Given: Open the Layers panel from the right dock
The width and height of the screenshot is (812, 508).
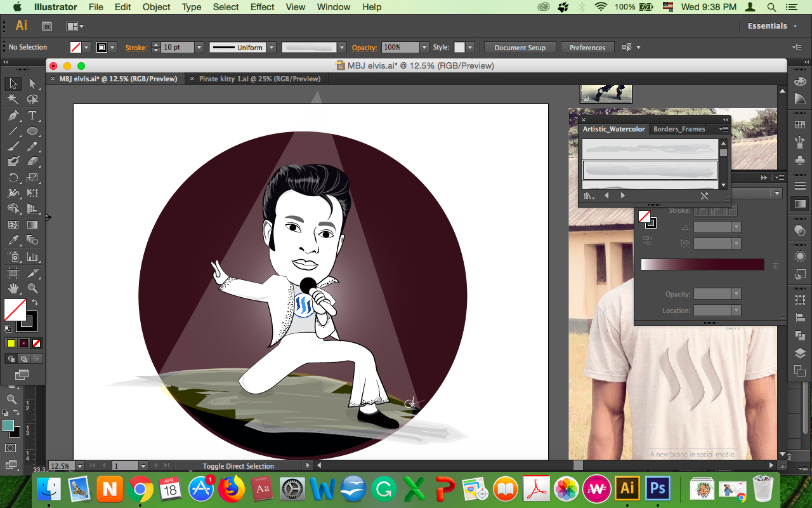Looking at the screenshot, I should 800,353.
